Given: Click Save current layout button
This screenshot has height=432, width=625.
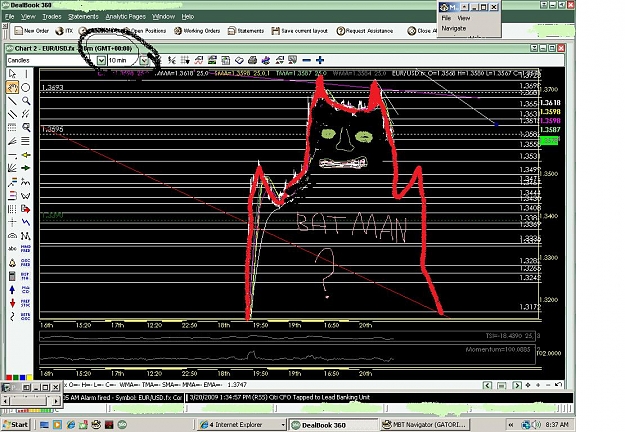Looking at the screenshot, I should [300, 31].
